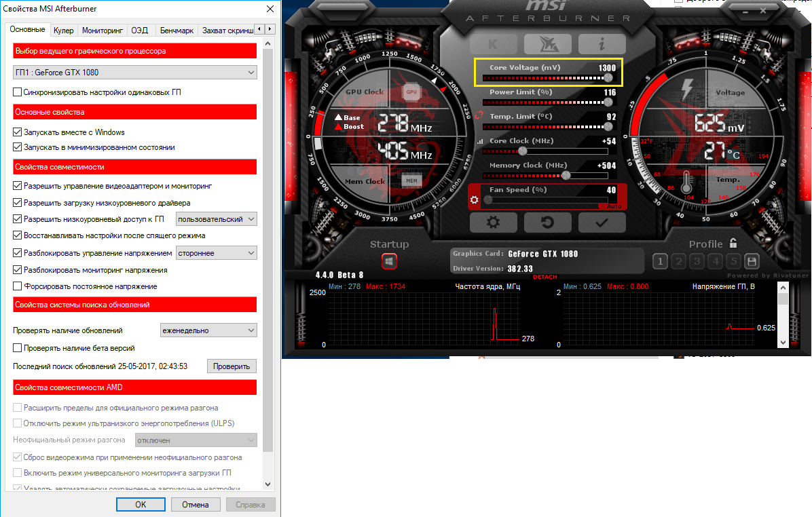Enable force constant voltage checkbox
812x517 pixels.
tap(17, 286)
